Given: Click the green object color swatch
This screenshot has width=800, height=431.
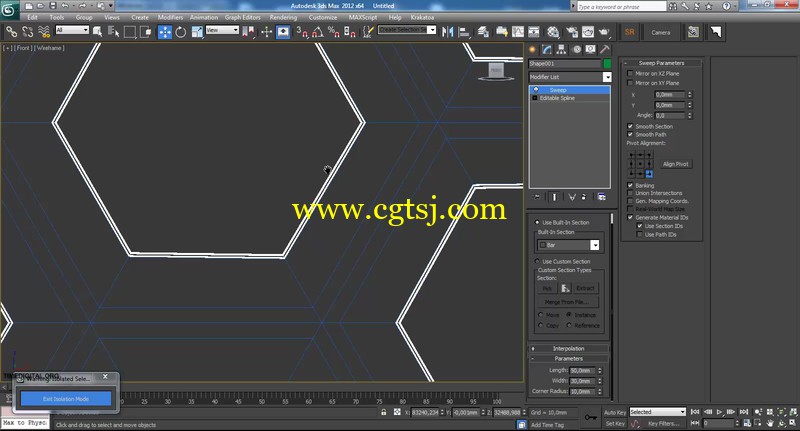Looking at the screenshot, I should point(607,64).
